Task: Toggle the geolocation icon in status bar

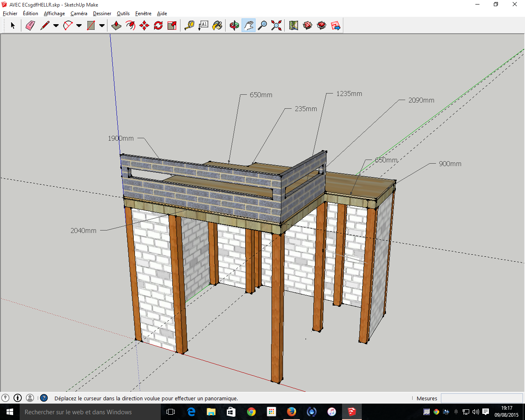Action: point(5,398)
